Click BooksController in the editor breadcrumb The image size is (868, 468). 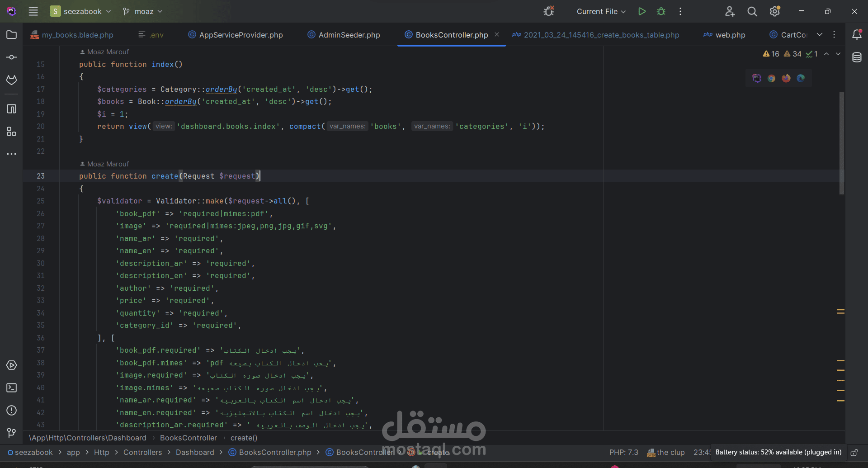tap(189, 438)
